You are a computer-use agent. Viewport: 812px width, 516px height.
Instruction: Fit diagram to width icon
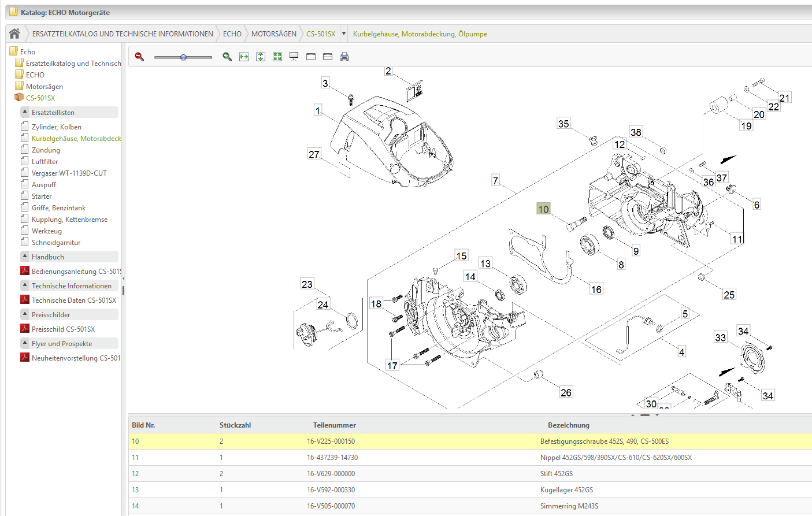click(244, 57)
